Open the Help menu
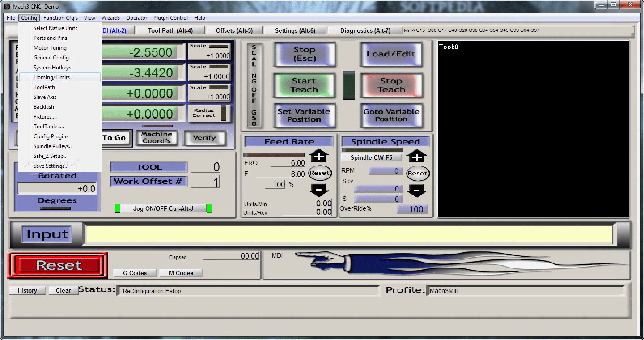The width and height of the screenshot is (644, 340). tap(199, 18)
